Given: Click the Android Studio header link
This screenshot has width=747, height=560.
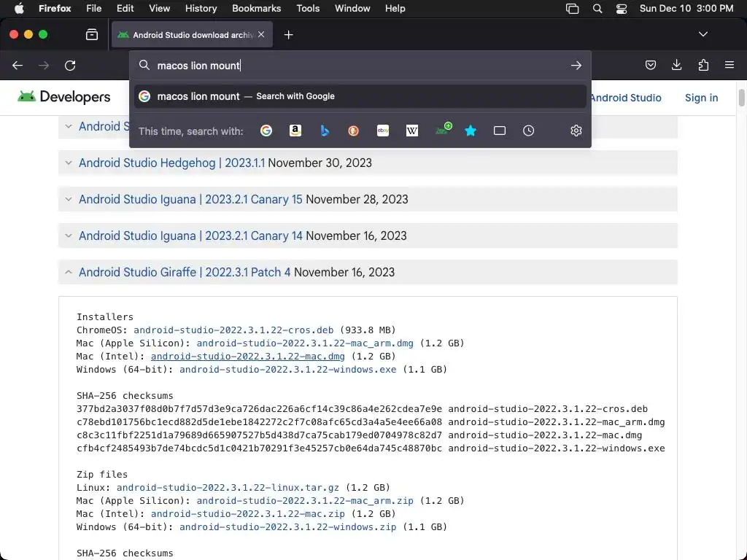Looking at the screenshot, I should pos(625,98).
